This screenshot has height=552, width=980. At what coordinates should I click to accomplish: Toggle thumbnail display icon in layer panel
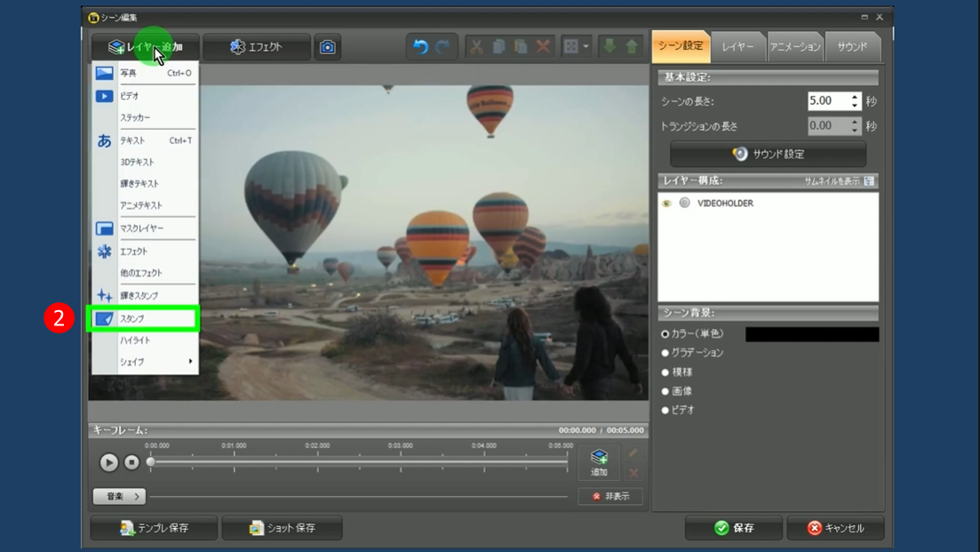click(869, 181)
